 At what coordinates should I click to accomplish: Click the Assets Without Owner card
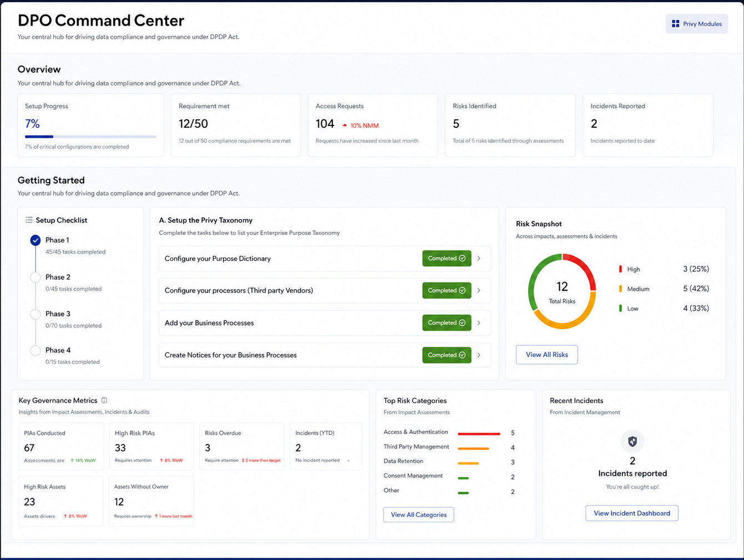[151, 501]
